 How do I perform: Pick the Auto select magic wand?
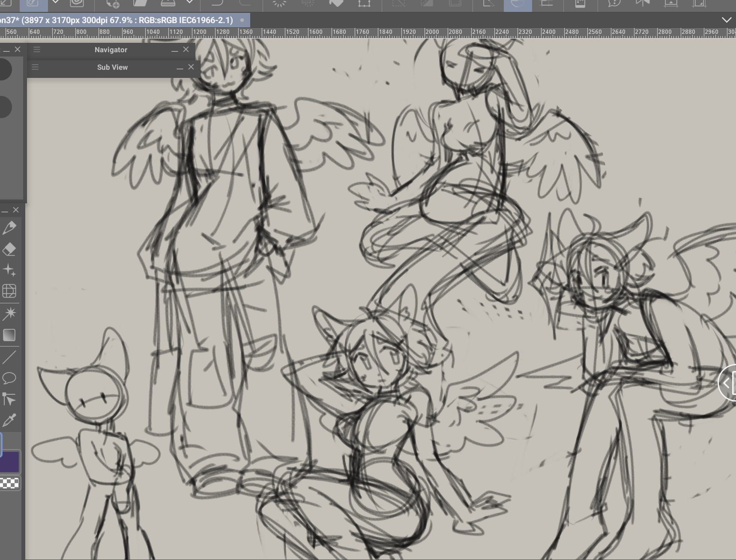click(x=9, y=313)
